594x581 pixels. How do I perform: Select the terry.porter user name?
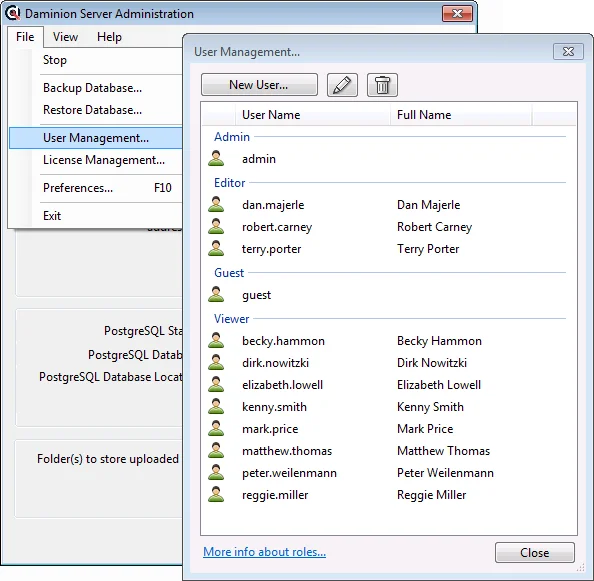[272, 249]
